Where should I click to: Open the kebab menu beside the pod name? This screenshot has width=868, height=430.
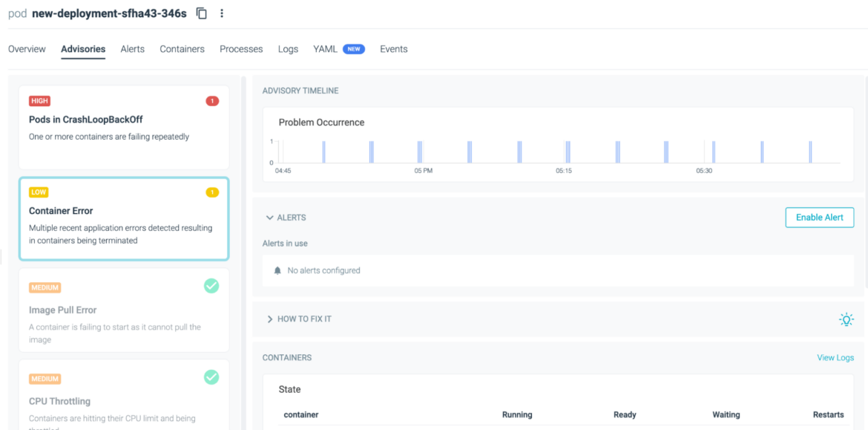221,13
